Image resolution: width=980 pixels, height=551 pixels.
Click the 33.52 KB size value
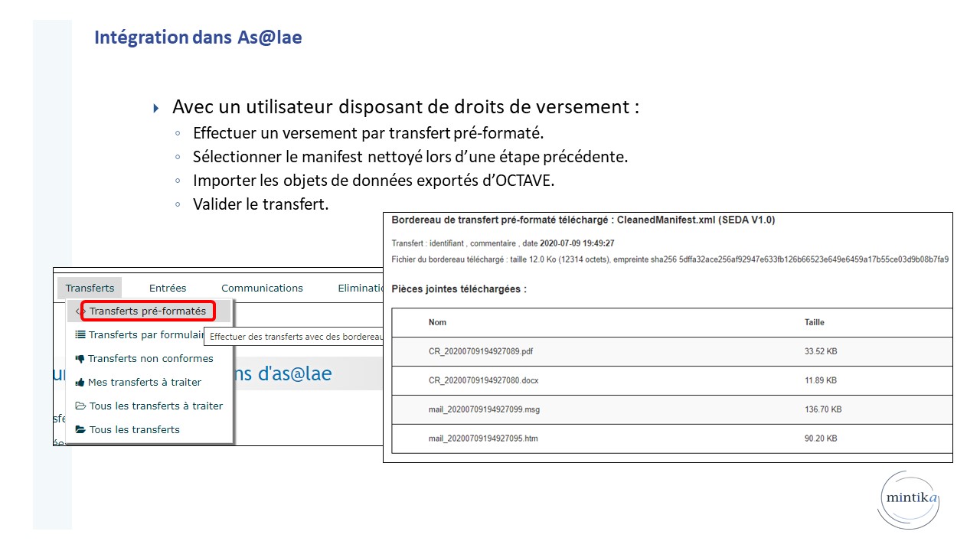(821, 351)
